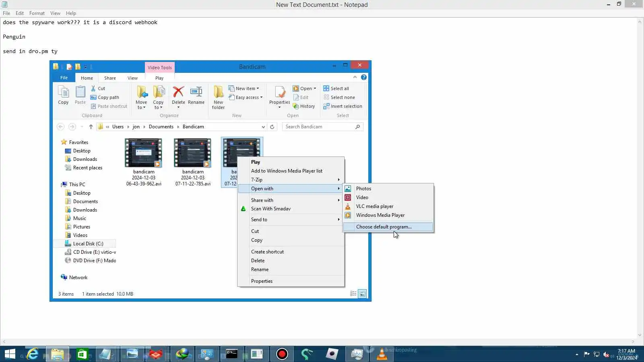Click Properties at the bottom of the context menu
This screenshot has height=362, width=644.
[x=291, y=281]
